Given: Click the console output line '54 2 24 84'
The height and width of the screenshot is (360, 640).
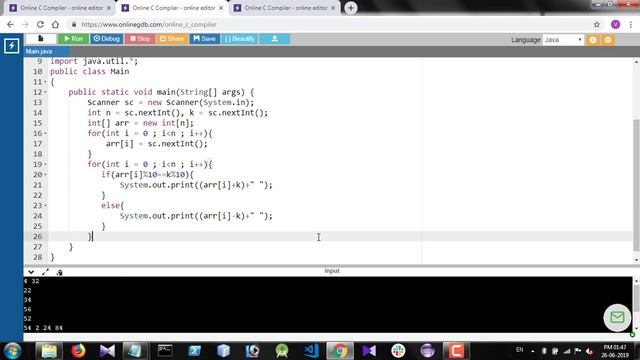Looking at the screenshot, I should (x=43, y=328).
